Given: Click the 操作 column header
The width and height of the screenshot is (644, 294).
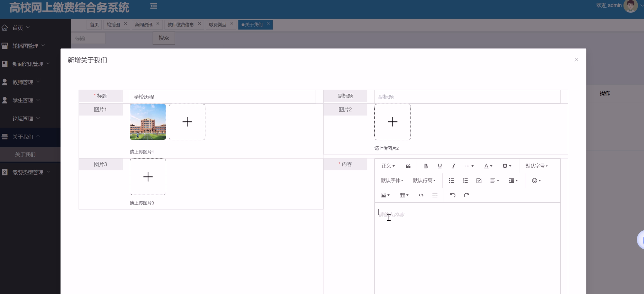Looking at the screenshot, I should 605,93.
